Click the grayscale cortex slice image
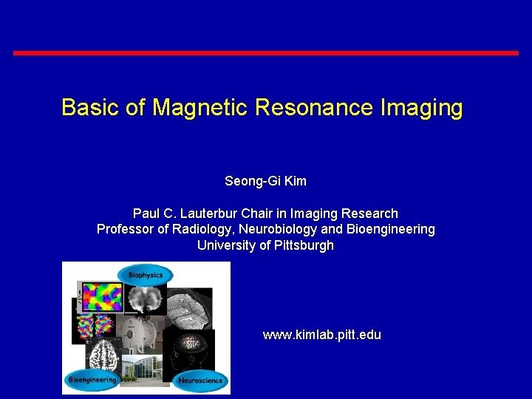Screen dimensions: 532x399 [189, 309]
